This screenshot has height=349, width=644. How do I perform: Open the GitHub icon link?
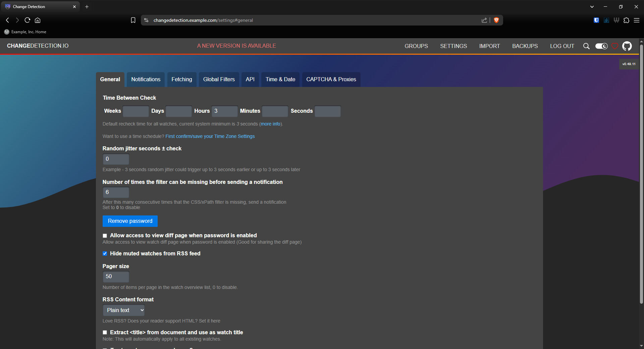627,46
